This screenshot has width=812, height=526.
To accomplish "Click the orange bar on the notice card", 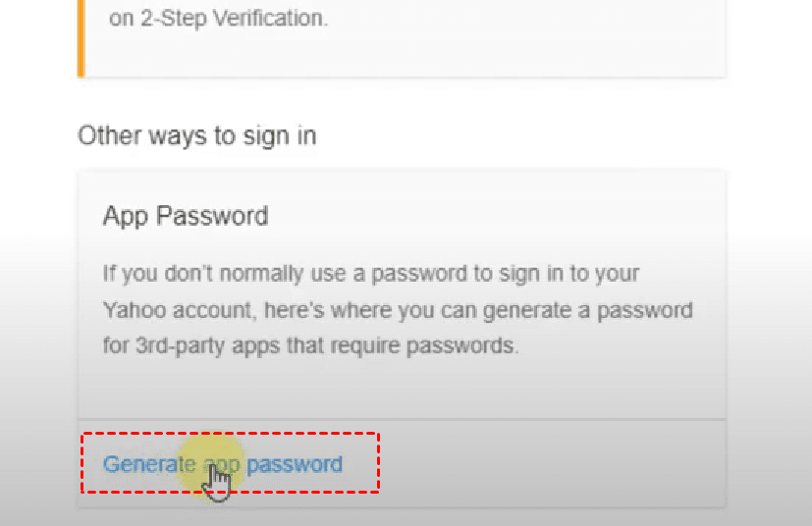I will 81,37.
